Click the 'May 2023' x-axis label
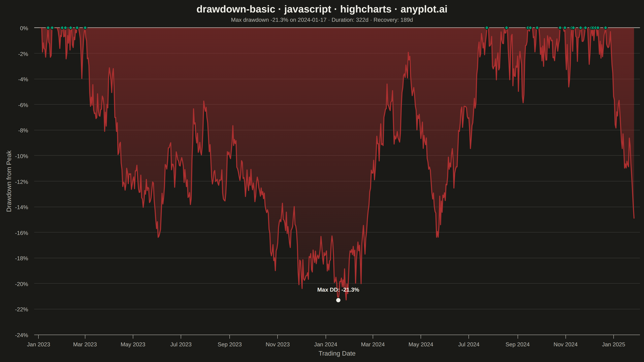644x362 pixels. [x=133, y=345]
